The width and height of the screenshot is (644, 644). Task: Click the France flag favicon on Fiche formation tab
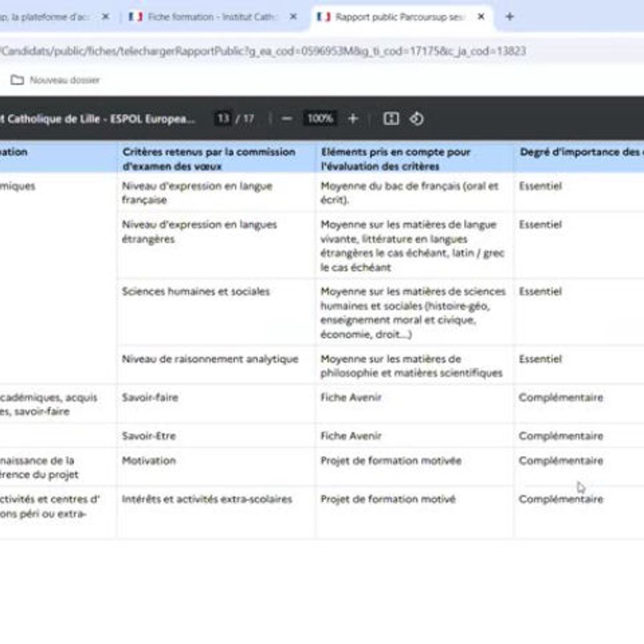[x=135, y=17]
